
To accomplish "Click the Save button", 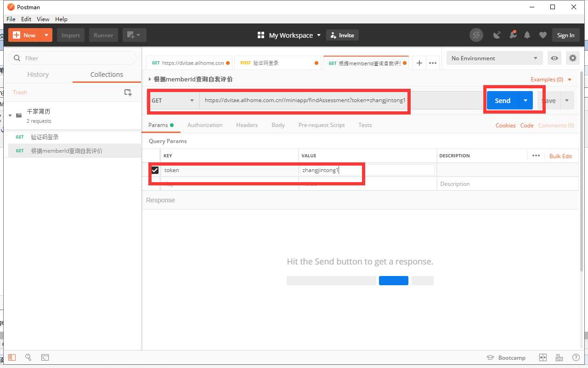I will 548,100.
